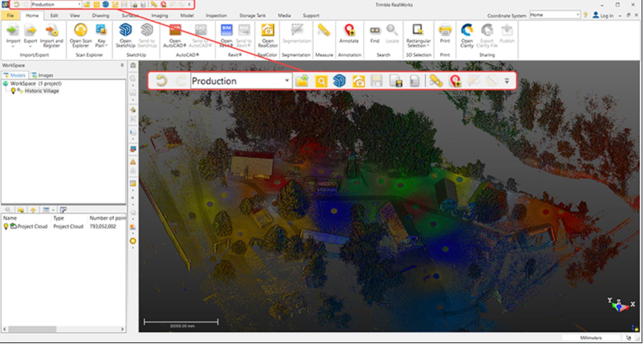Click the Open SketchUp icon
Screen dimensions: 644x344
pyautogui.click(x=125, y=30)
